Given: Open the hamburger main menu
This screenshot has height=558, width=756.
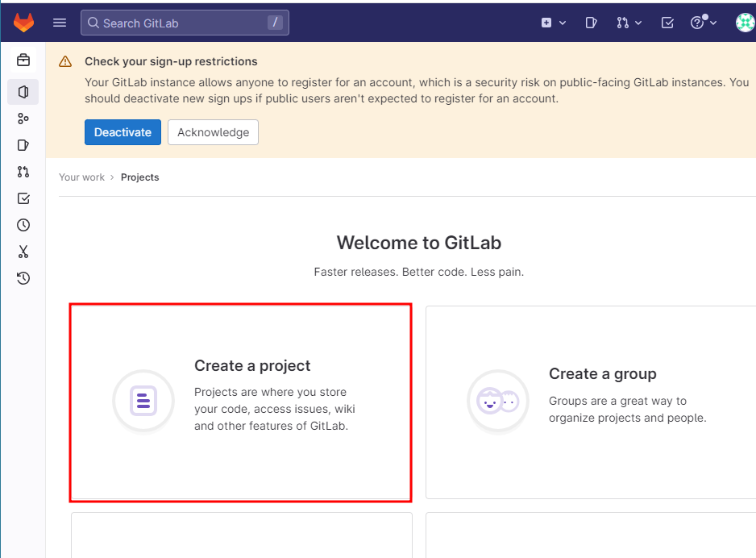Looking at the screenshot, I should pos(60,23).
